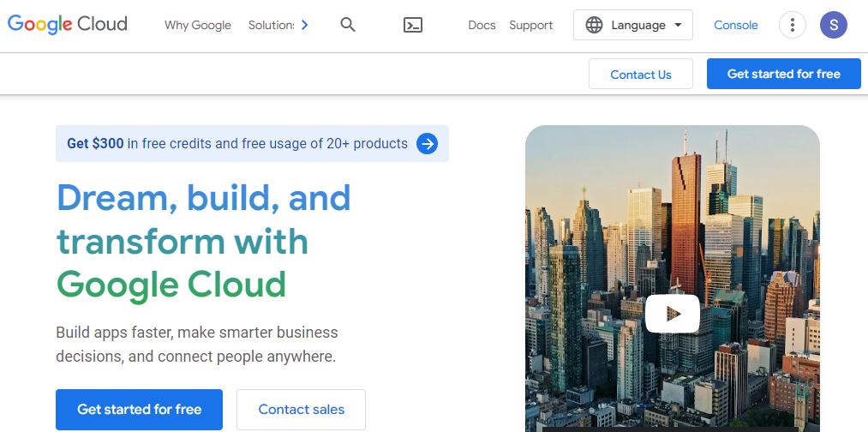Play the city skyline video
The width and height of the screenshot is (868, 432).
(672, 314)
